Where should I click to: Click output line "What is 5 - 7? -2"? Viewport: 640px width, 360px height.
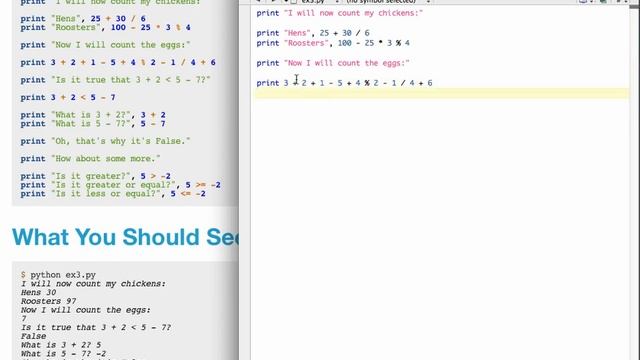click(x=63, y=354)
